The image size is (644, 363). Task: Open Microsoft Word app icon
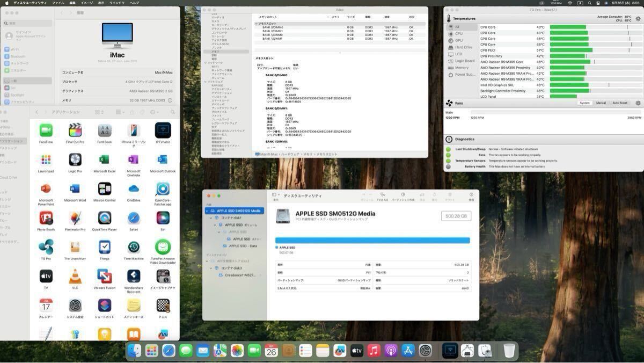[75, 188]
